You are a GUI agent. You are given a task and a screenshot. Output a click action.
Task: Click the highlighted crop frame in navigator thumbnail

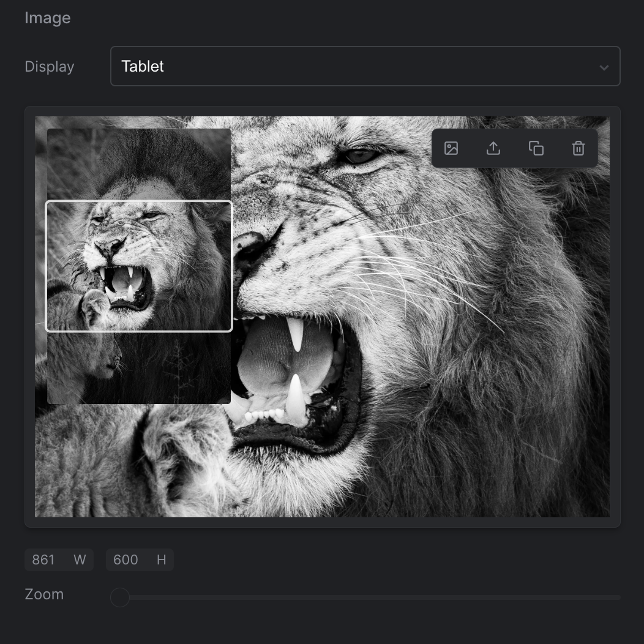[x=139, y=266]
